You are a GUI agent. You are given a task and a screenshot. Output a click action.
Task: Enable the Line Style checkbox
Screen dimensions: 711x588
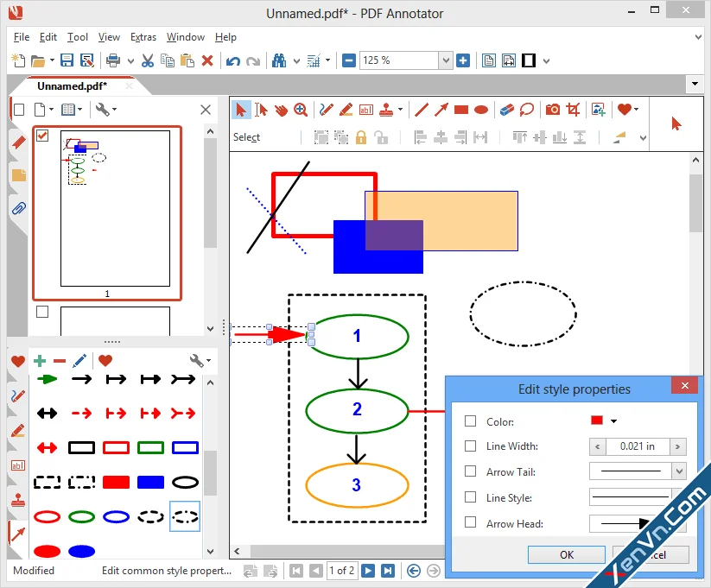(x=470, y=497)
